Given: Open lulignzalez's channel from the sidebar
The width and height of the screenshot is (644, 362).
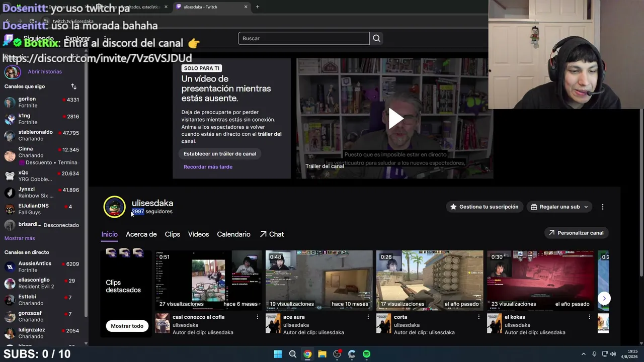Looking at the screenshot, I should tap(42, 333).
